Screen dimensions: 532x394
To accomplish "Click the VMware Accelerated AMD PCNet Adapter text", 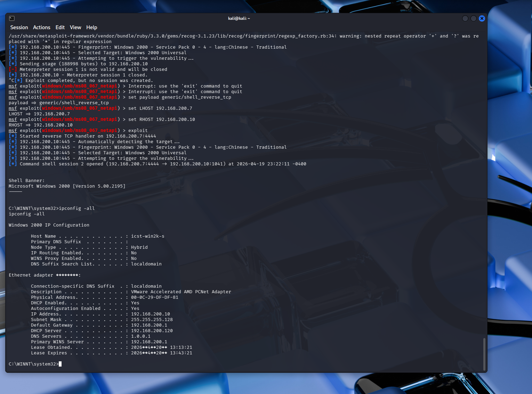I will coord(181,292).
